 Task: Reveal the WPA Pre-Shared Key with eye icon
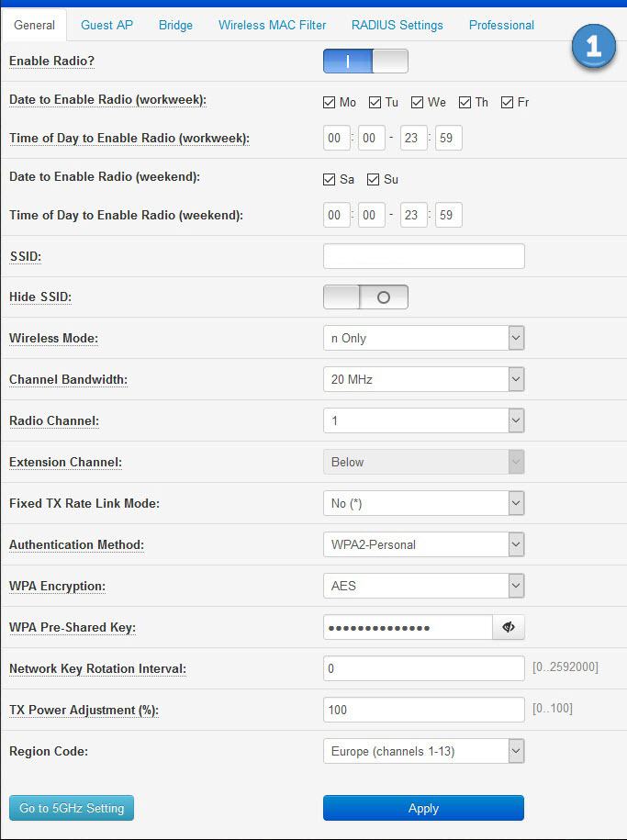(509, 627)
